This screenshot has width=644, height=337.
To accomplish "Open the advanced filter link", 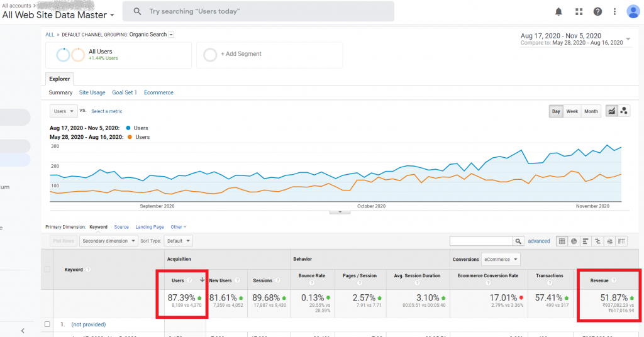I will coord(539,241).
